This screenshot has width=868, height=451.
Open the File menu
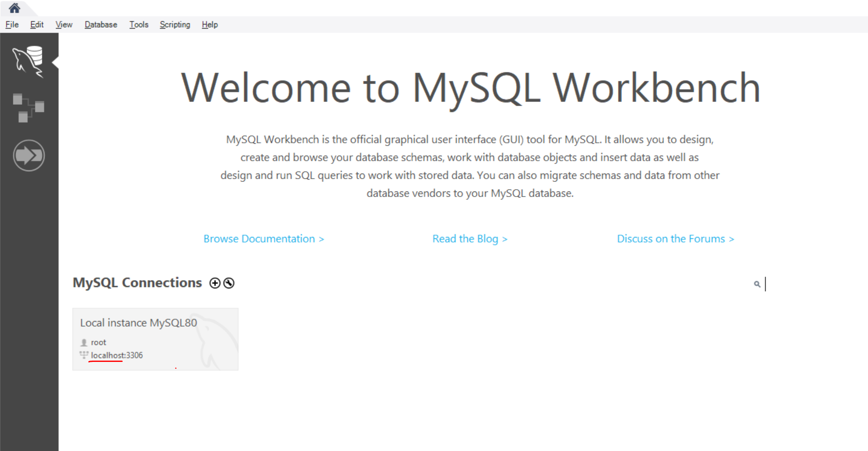(x=12, y=25)
